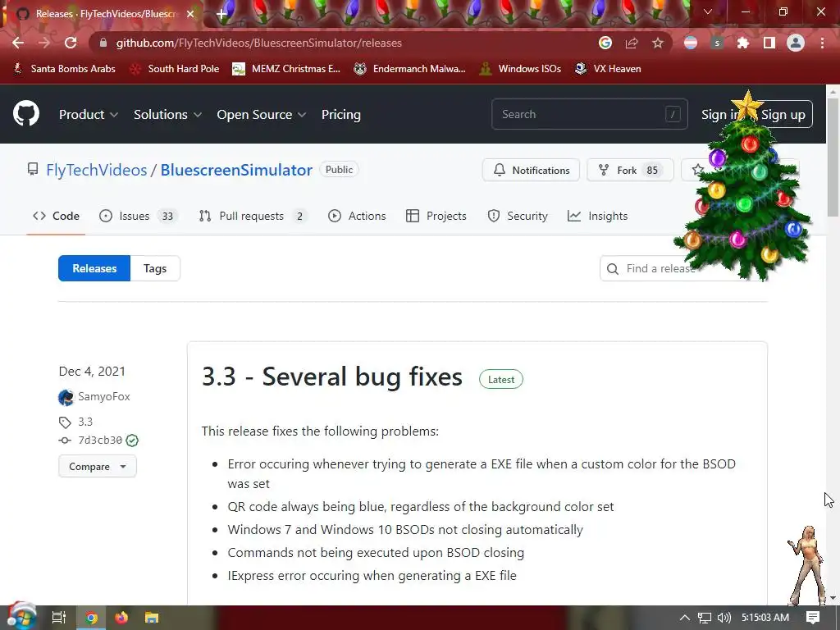840x630 pixels.
Task: Open the Projects tab
Action: tap(436, 216)
